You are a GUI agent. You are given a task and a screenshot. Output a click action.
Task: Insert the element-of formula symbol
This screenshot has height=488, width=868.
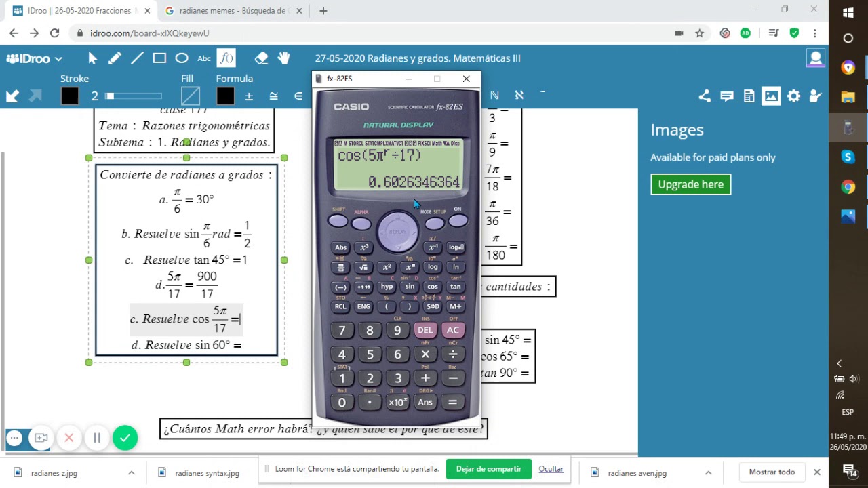coord(298,96)
